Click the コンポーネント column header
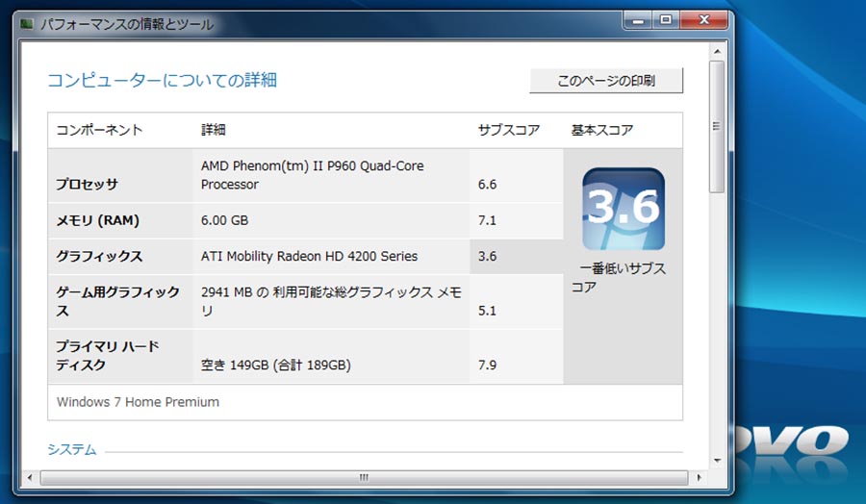Viewport: 866px width, 504px height. 99,130
